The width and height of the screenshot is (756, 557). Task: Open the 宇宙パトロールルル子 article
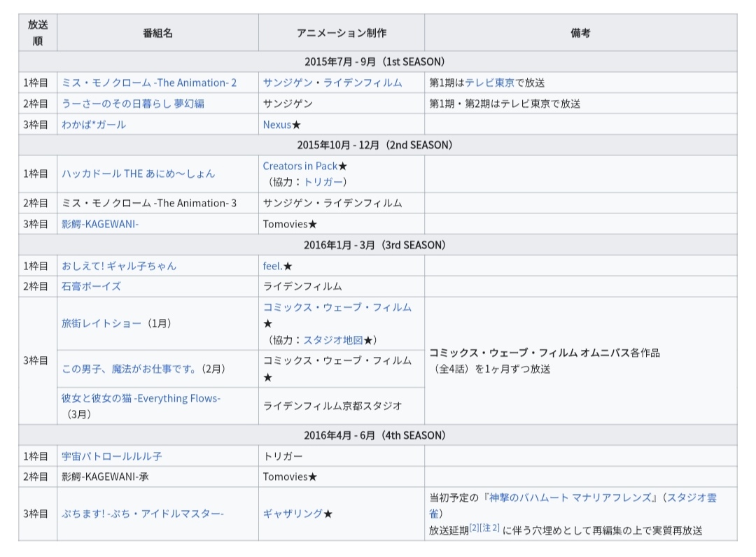tap(112, 456)
